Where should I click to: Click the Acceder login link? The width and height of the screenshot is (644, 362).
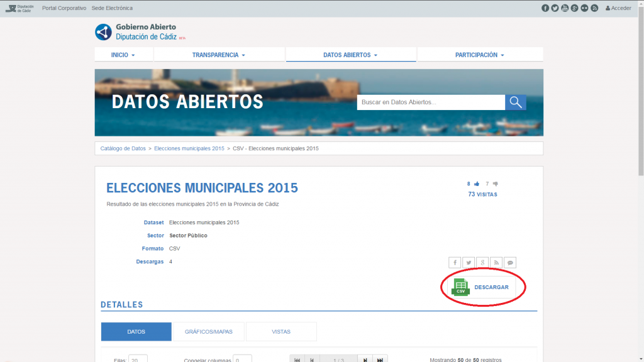pyautogui.click(x=619, y=8)
